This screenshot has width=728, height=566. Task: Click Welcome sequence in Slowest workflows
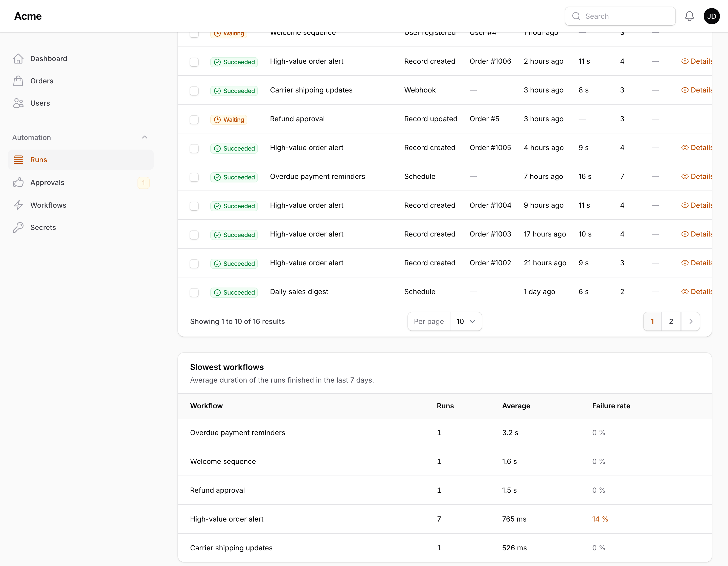click(x=223, y=461)
